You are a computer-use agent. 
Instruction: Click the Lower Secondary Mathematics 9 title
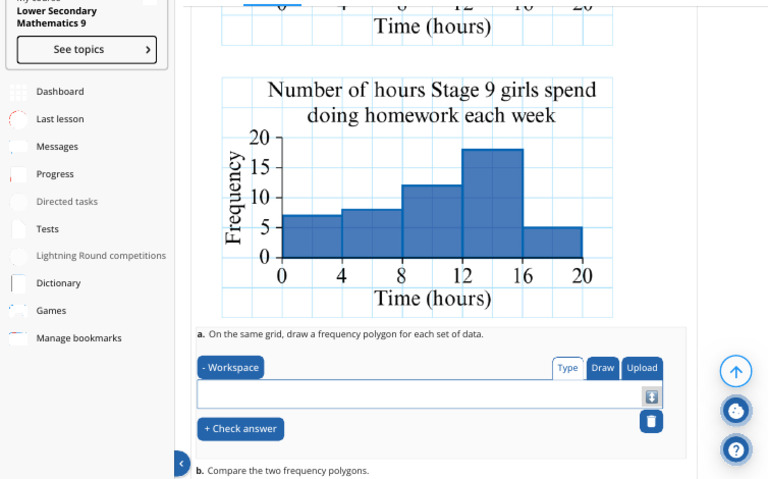click(57, 17)
